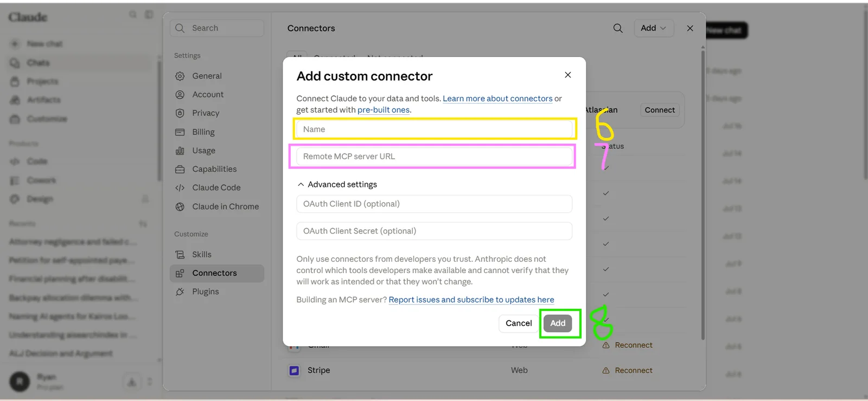Open the Billing card icon
This screenshot has width=868, height=401.
tap(180, 132)
